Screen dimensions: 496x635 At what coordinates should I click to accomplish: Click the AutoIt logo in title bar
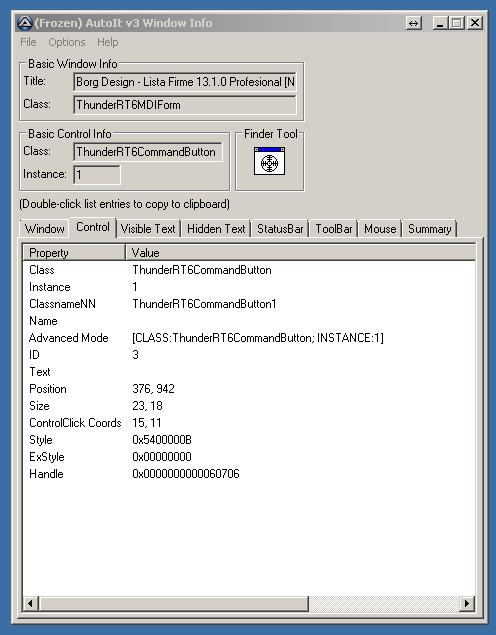[x=25, y=23]
